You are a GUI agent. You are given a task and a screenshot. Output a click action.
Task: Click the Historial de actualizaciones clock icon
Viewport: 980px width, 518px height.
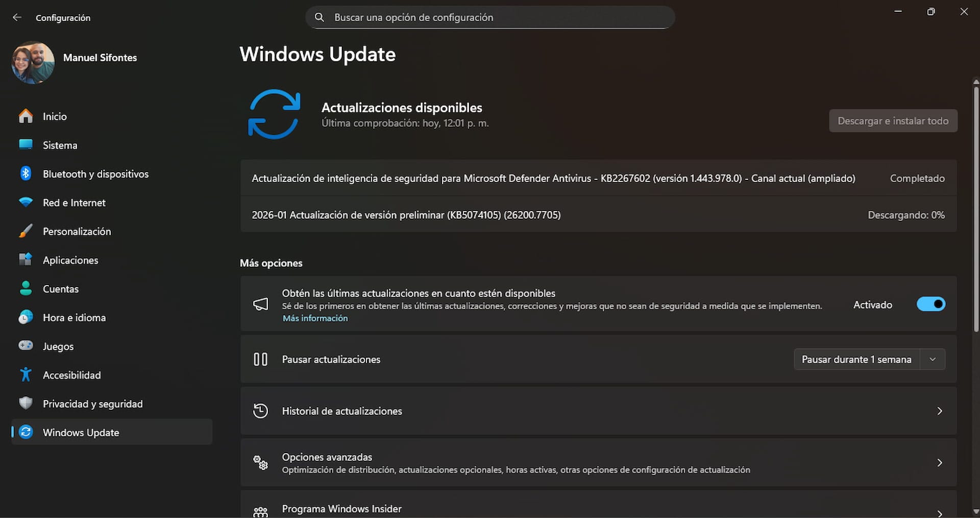click(x=260, y=411)
